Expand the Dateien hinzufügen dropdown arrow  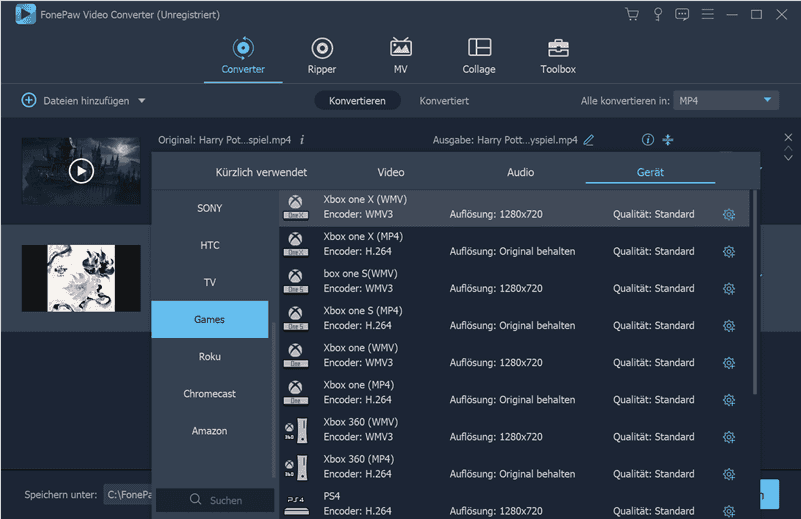pos(142,101)
